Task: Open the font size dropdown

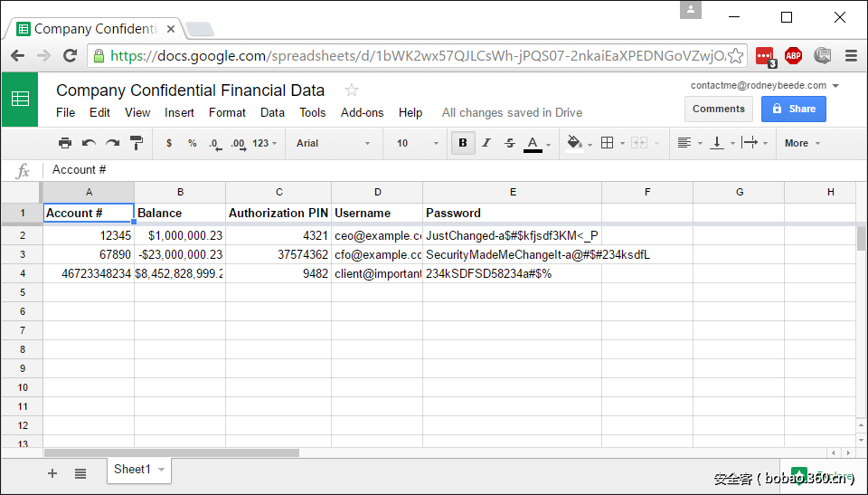Action: 417,143
